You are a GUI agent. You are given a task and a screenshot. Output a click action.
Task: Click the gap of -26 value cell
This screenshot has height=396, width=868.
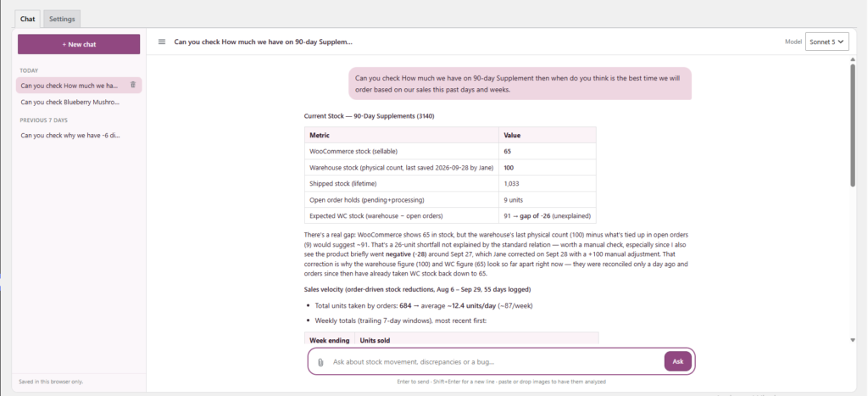coord(548,215)
